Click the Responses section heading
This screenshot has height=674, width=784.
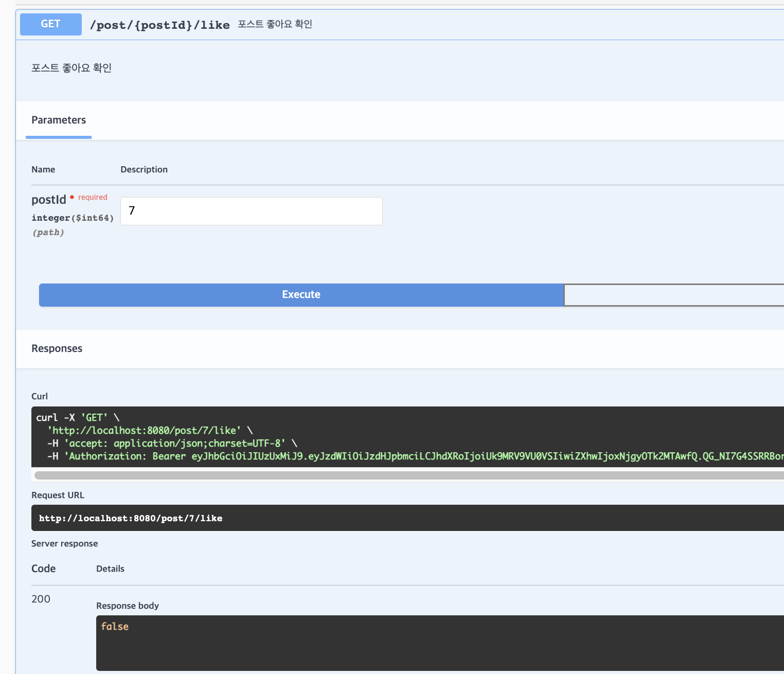pyautogui.click(x=57, y=348)
